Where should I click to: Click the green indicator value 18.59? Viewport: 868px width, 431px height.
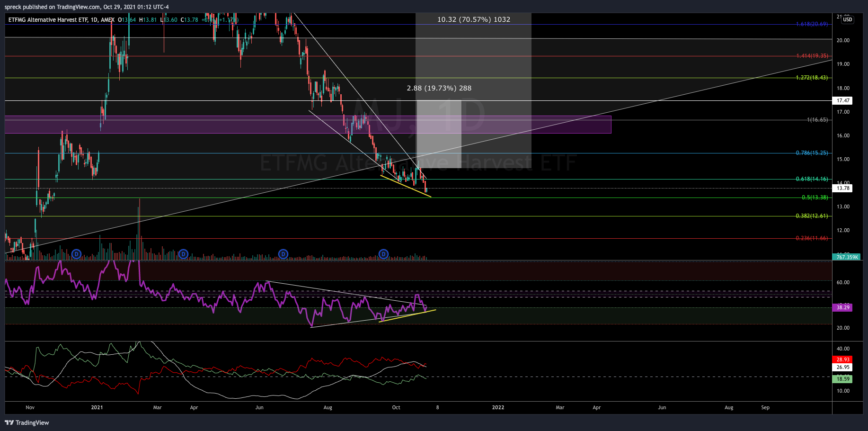(843, 379)
